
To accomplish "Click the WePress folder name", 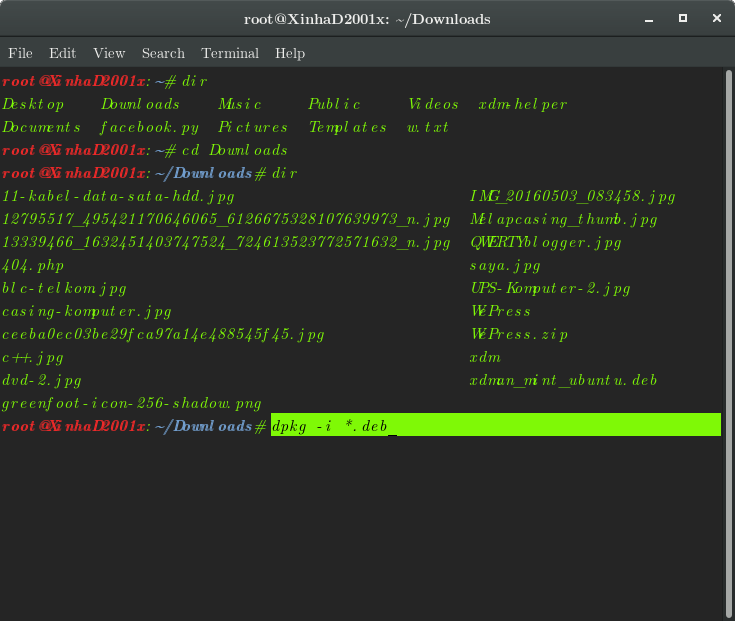I will [500, 311].
